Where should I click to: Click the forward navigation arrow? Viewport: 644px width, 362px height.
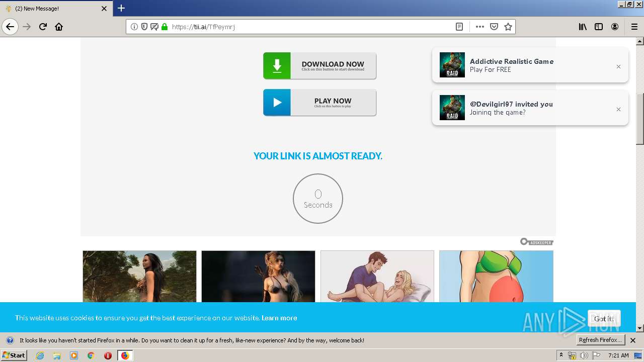coord(27,27)
